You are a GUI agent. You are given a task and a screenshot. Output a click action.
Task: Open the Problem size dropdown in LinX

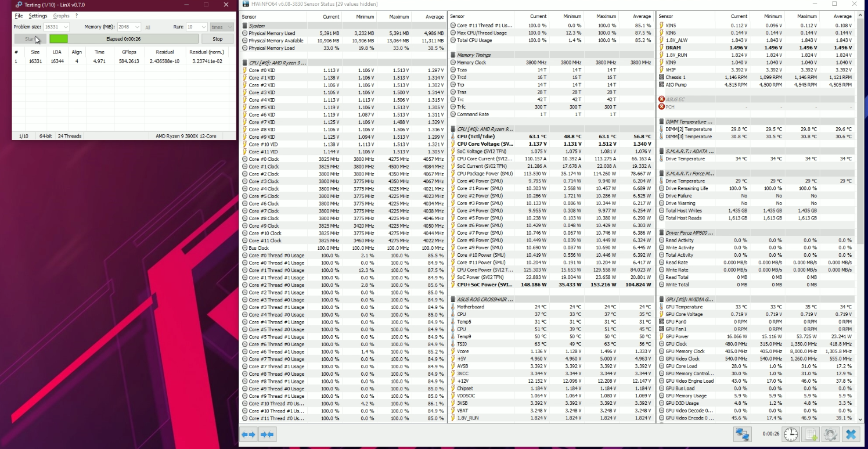tap(56, 27)
